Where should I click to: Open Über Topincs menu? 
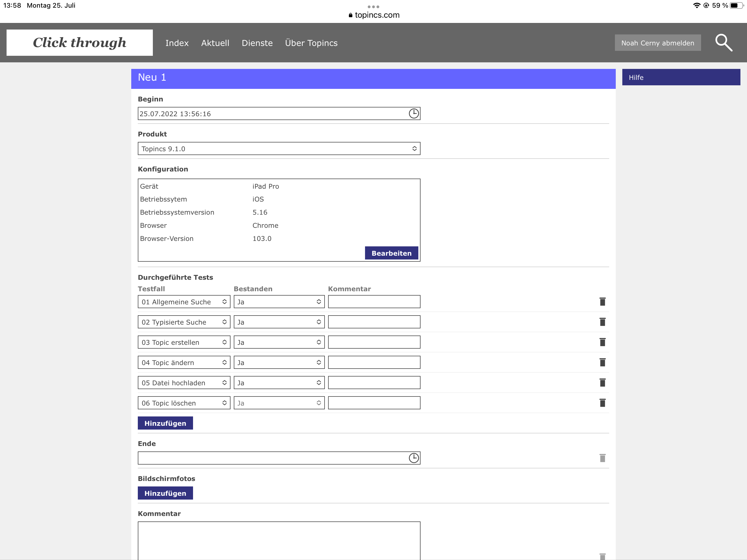tap(311, 43)
